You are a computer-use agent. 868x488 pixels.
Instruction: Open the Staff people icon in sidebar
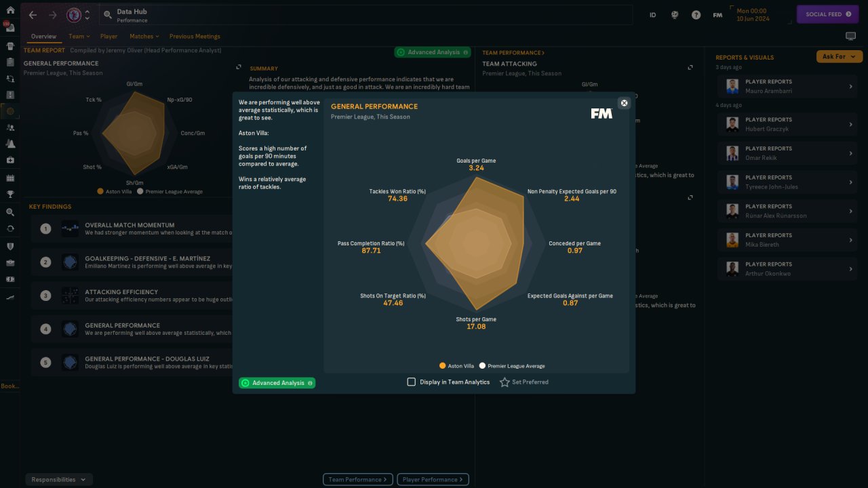(10, 127)
